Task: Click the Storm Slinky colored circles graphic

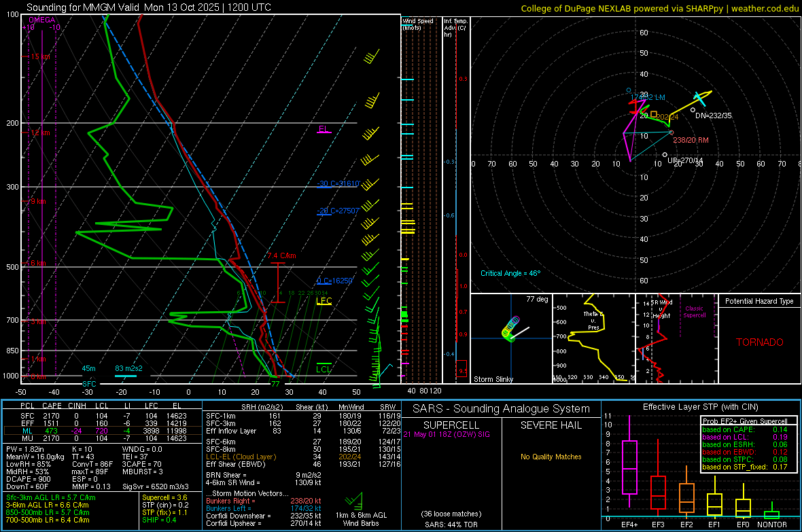Action: (510, 329)
